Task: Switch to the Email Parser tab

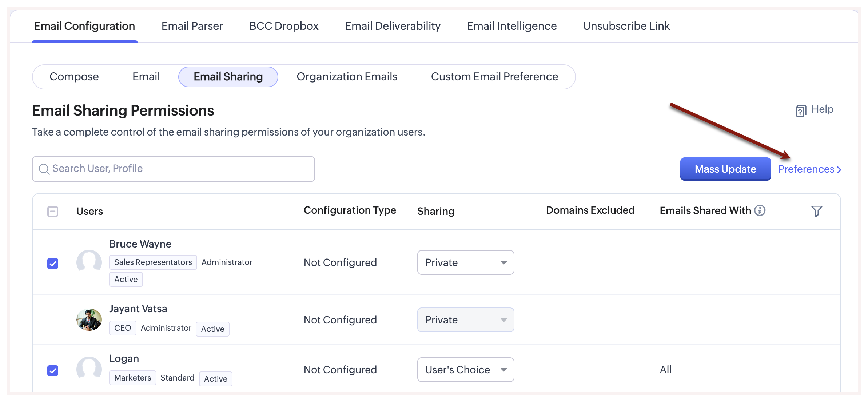Action: [192, 26]
